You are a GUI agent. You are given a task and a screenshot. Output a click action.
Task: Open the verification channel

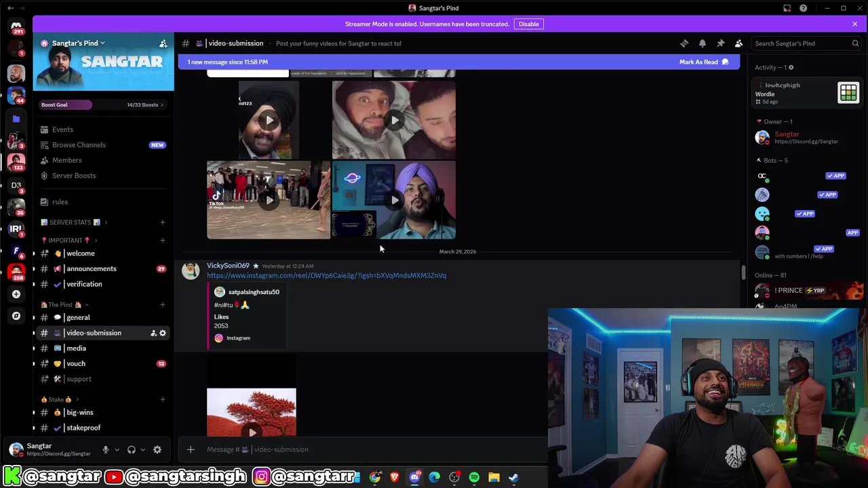pos(103,284)
